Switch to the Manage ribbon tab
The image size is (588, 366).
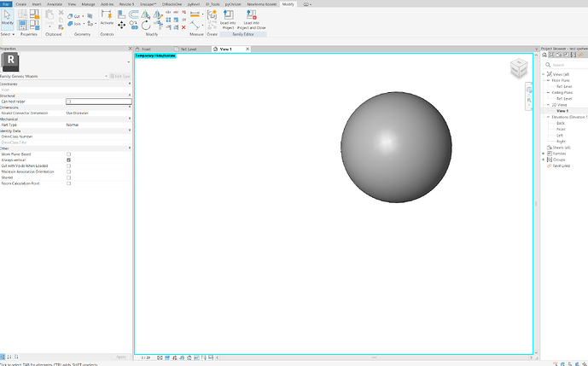coord(88,4)
